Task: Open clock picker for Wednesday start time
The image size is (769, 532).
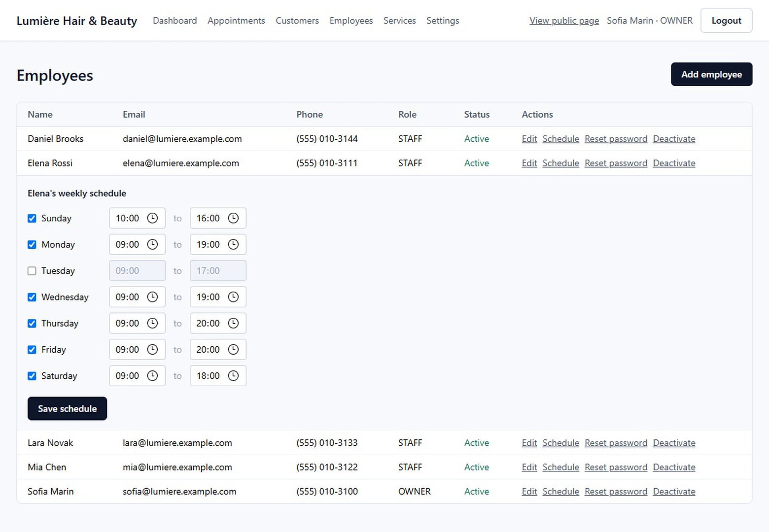Action: tap(153, 297)
